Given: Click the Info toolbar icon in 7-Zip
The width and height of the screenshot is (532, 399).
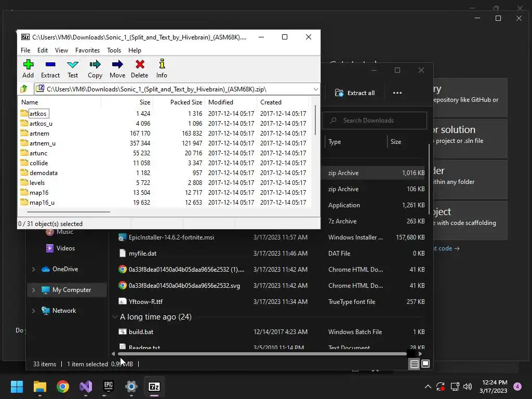Looking at the screenshot, I should [x=162, y=69].
